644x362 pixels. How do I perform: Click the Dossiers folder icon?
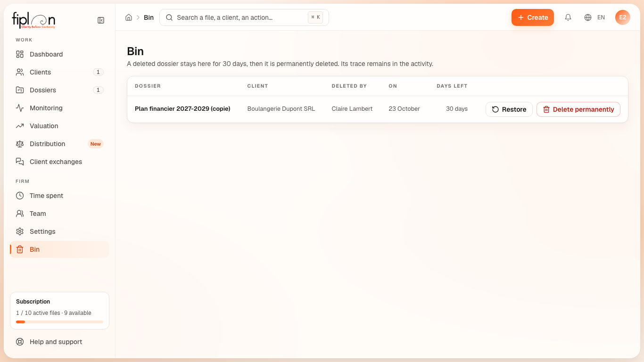point(20,90)
